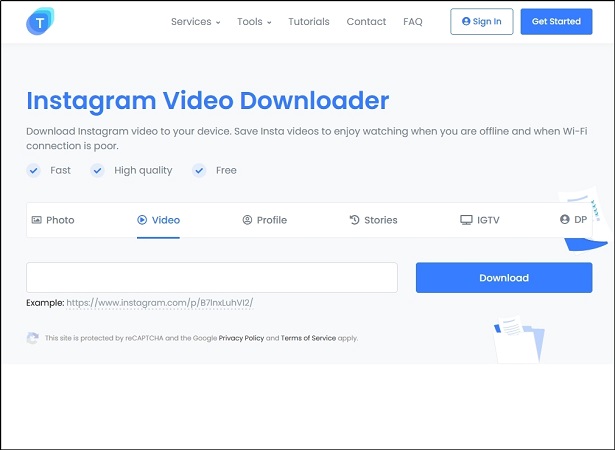Viewport: 615px width, 450px height.
Task: Click the Sign In button
Action: 482,22
